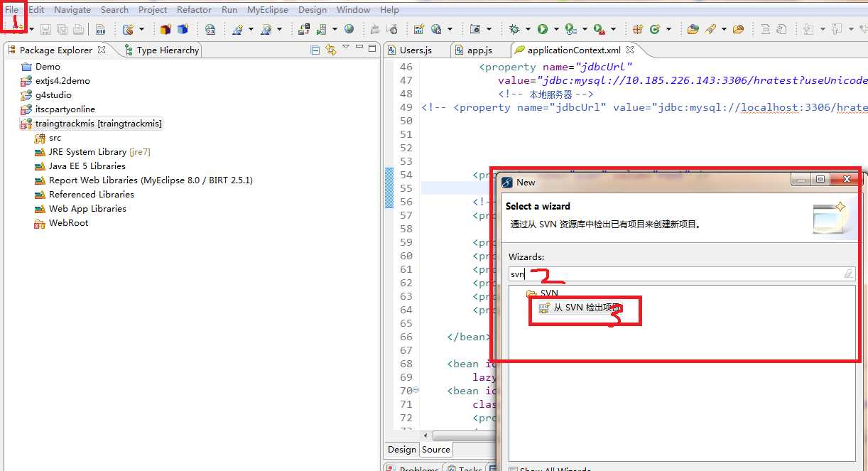Switch to Users.js editor tab

tap(416, 50)
